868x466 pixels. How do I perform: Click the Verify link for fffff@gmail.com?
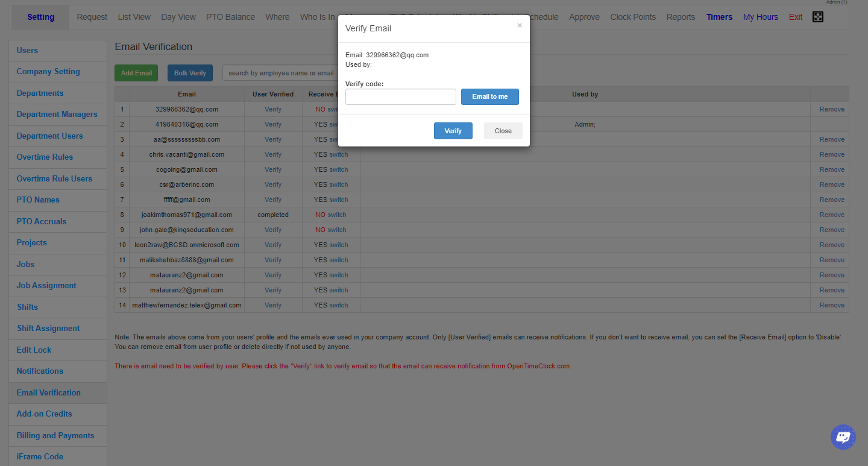tap(272, 199)
